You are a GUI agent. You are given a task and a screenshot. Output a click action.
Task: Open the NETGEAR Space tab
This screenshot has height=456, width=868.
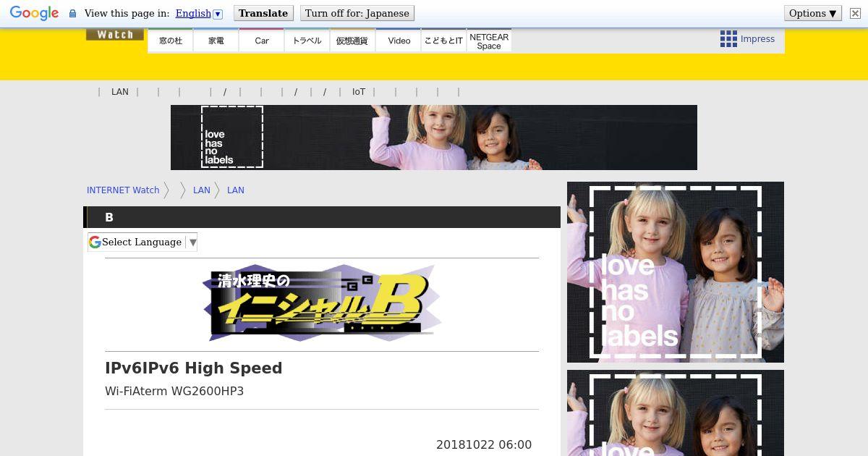click(x=489, y=41)
